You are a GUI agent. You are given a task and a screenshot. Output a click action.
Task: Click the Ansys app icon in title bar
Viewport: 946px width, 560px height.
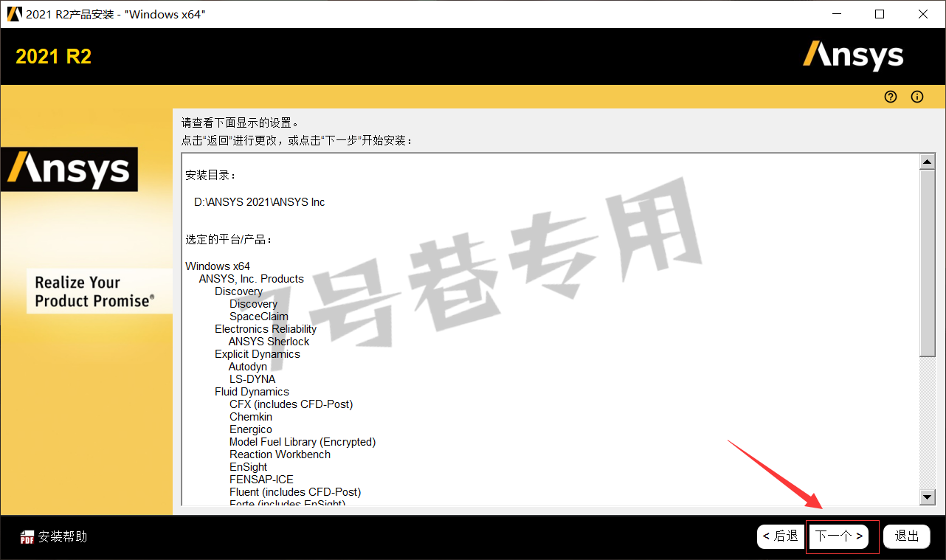coord(15,14)
